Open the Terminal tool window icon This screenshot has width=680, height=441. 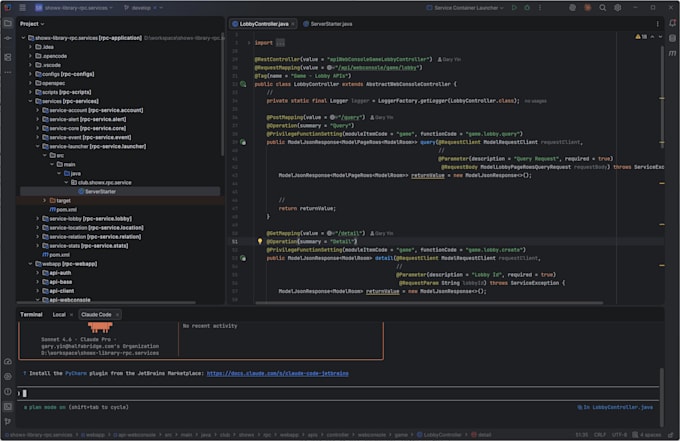8,407
